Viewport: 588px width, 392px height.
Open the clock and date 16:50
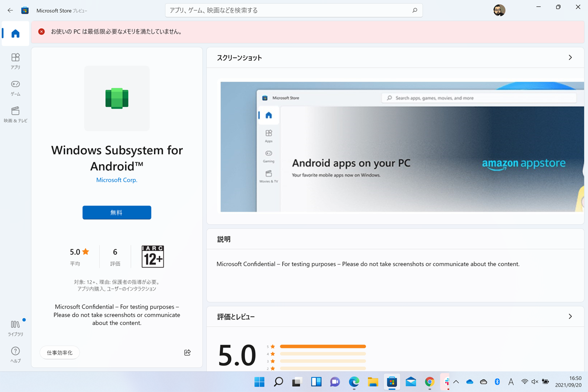(x=568, y=382)
